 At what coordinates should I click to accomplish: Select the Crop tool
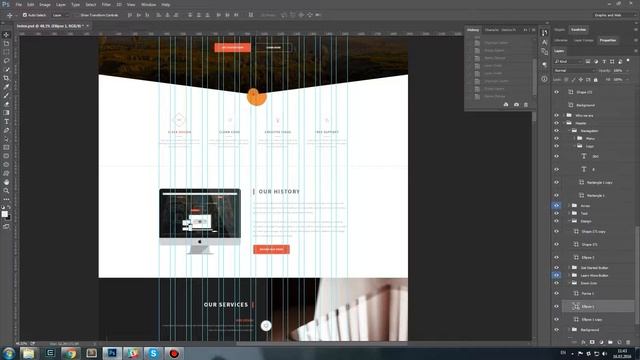[x=6, y=78]
